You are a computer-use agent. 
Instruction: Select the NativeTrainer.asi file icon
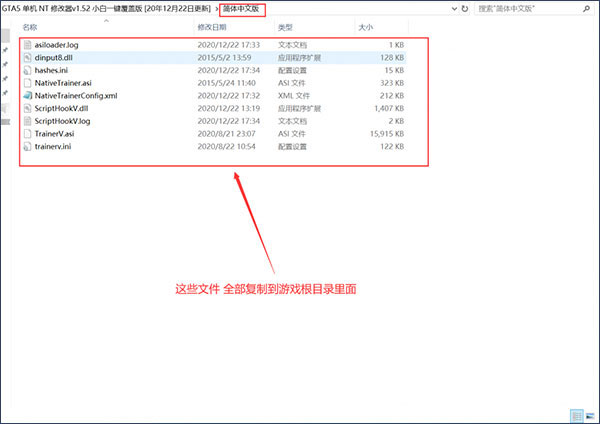(27, 83)
